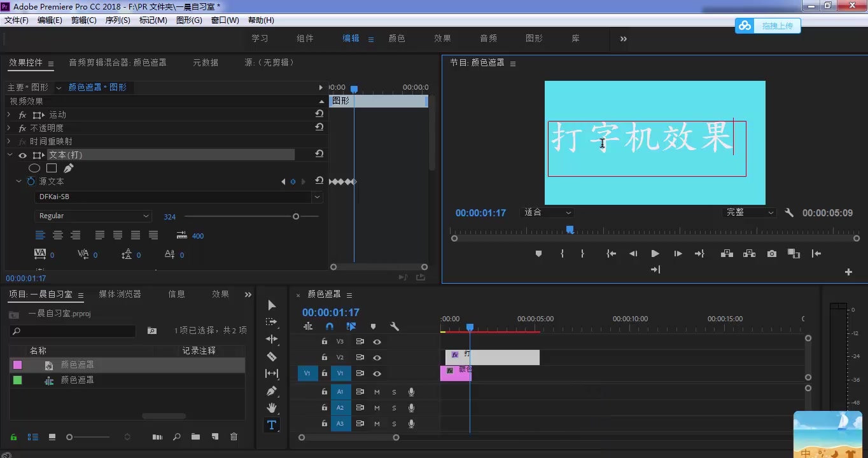
Task: Open timeline display settings wrench
Action: [x=395, y=326]
